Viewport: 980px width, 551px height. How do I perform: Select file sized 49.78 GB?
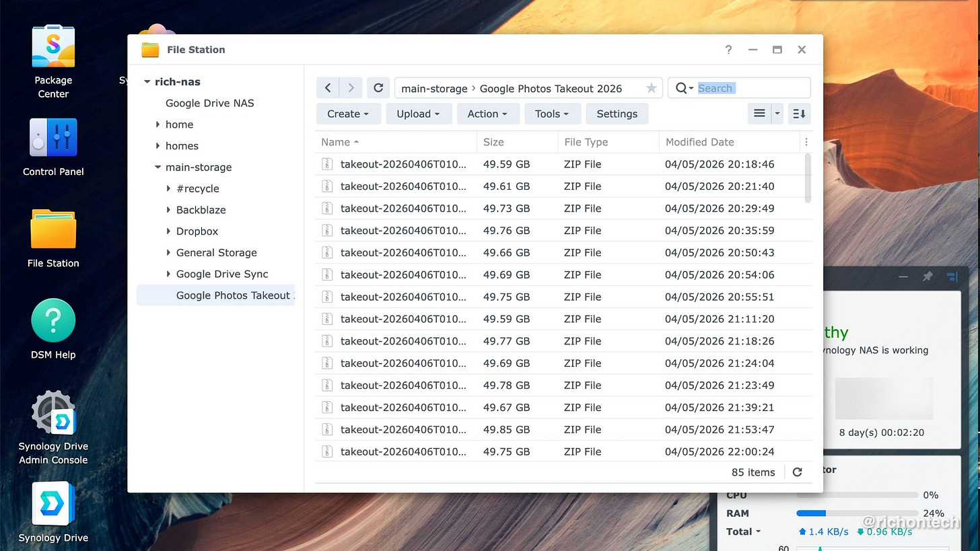[563, 385]
